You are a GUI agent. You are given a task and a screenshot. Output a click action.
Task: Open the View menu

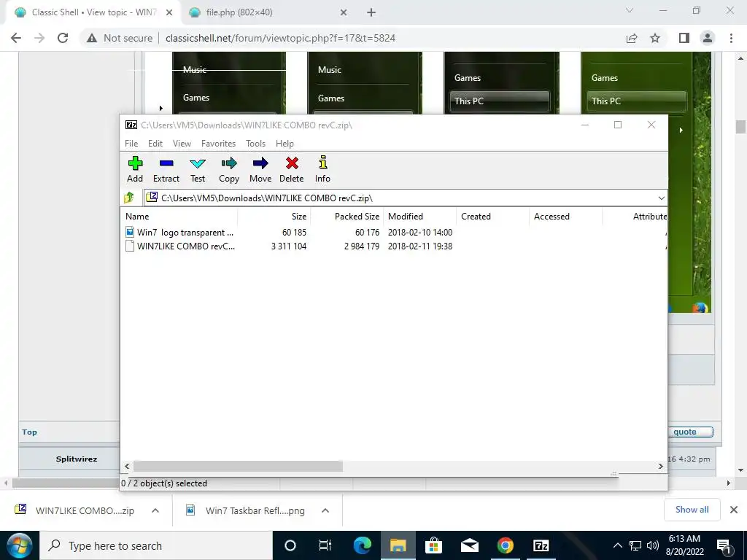(182, 144)
